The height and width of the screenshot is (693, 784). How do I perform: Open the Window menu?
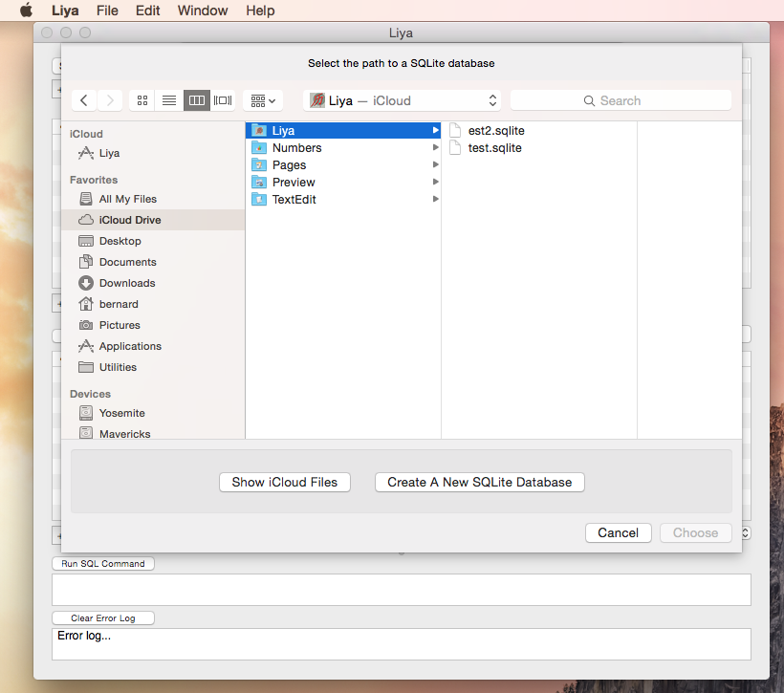[x=202, y=11]
